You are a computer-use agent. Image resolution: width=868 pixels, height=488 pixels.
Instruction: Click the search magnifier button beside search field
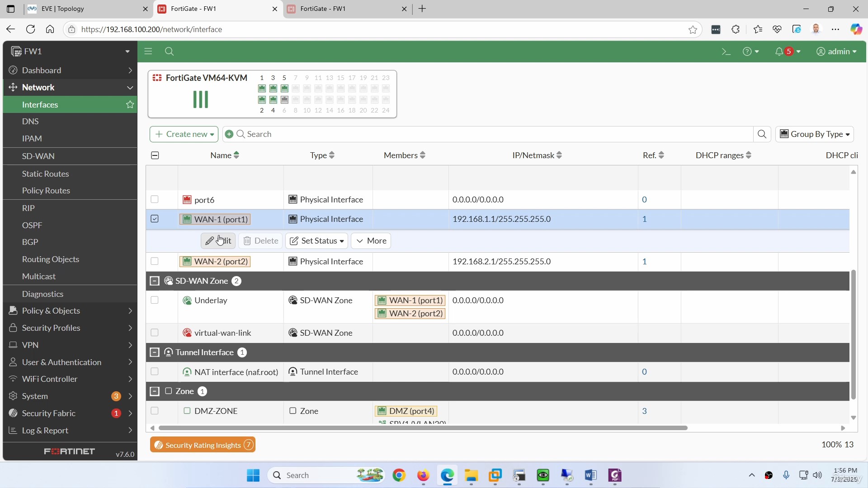pos(762,134)
